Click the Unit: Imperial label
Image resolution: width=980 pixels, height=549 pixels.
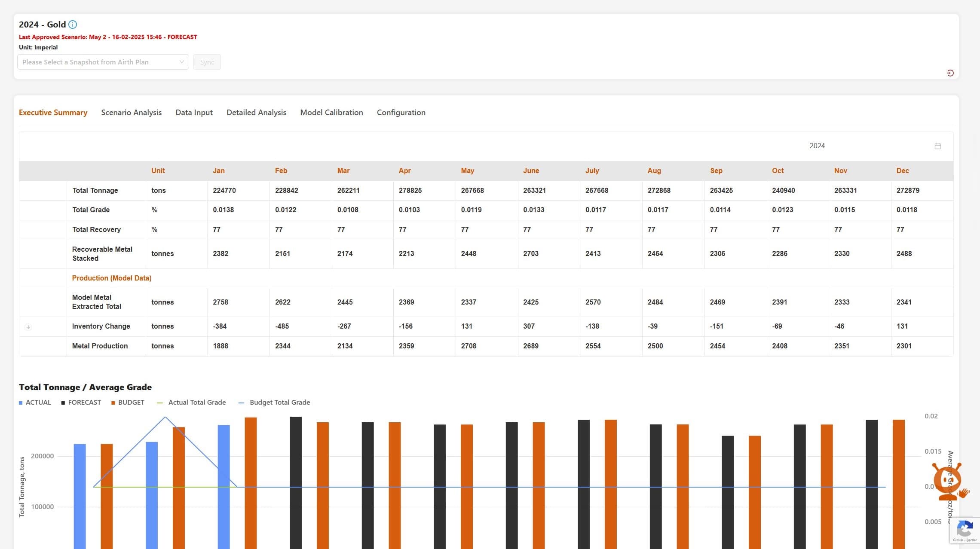pyautogui.click(x=38, y=48)
